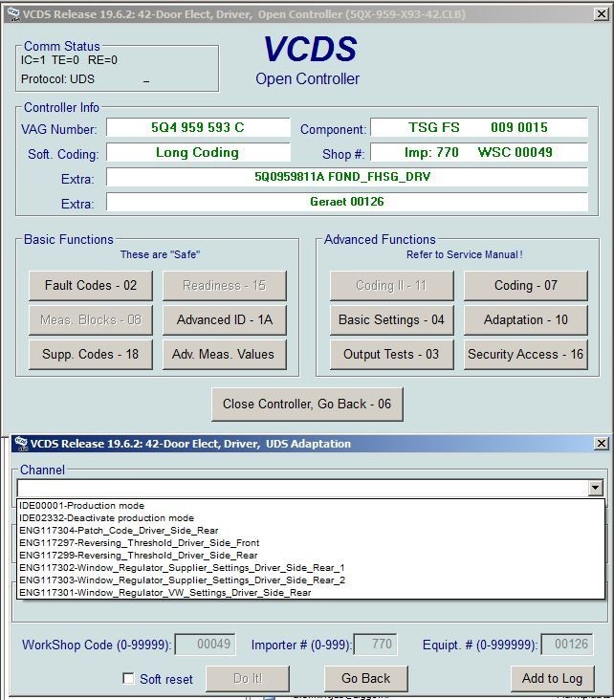Viewport: 614px width, 700px height.
Task: Click the Equipt. # field 00126
Action: pyautogui.click(x=567, y=645)
